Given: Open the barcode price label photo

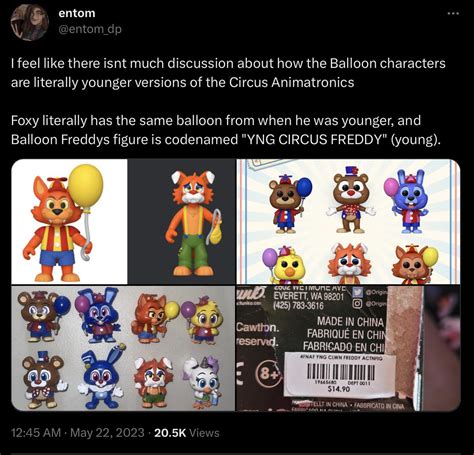Looking at the screenshot, I should (x=348, y=348).
